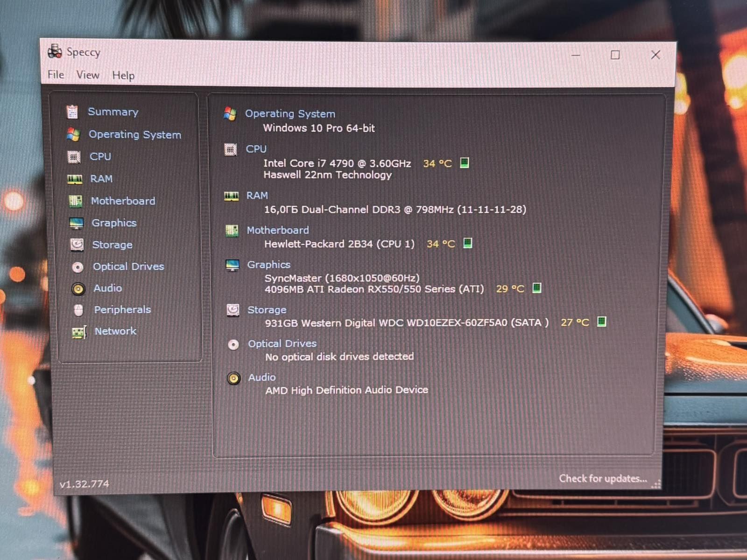Click 'Hewlett-Packard 2B34 (CPU 1)' text
The width and height of the screenshot is (747, 560).
point(339,244)
